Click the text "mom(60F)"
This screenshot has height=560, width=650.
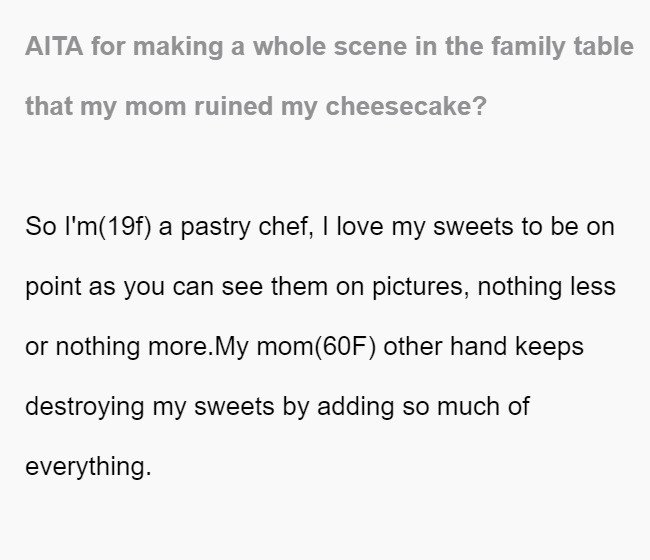(x=316, y=347)
